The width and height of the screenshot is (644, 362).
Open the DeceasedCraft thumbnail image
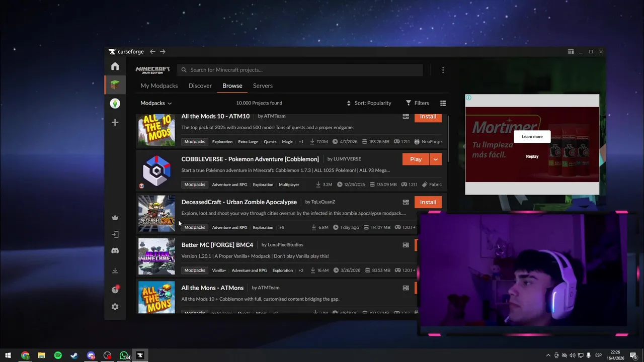tap(156, 214)
